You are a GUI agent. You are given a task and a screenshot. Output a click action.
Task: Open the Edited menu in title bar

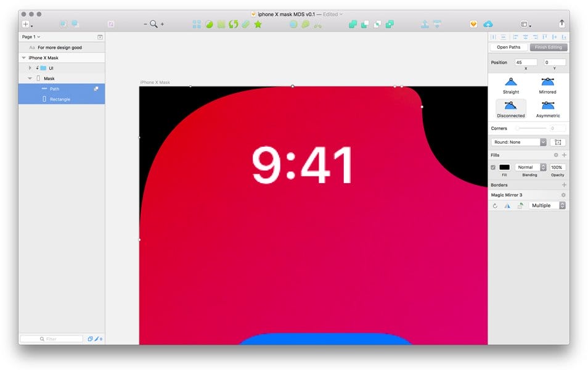(x=330, y=14)
